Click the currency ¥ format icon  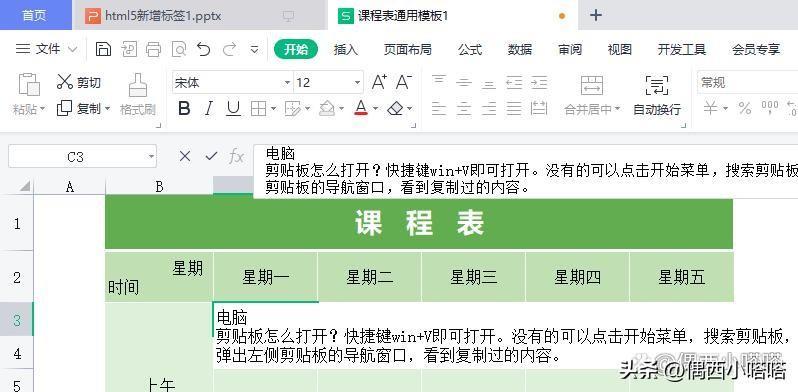pos(711,108)
